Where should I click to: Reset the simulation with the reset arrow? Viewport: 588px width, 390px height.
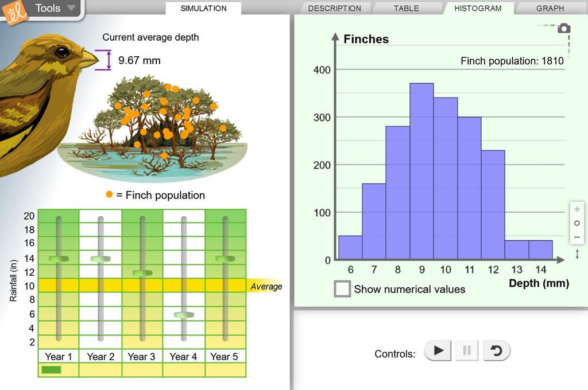pos(497,350)
